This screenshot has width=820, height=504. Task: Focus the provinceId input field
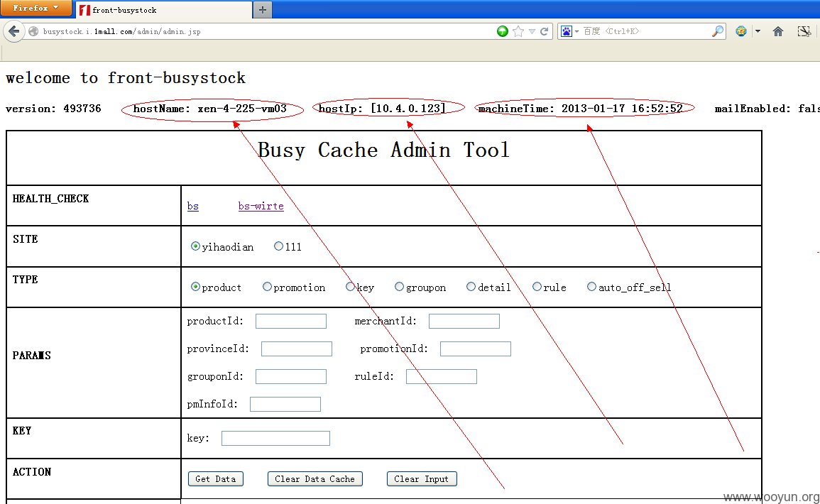(297, 349)
